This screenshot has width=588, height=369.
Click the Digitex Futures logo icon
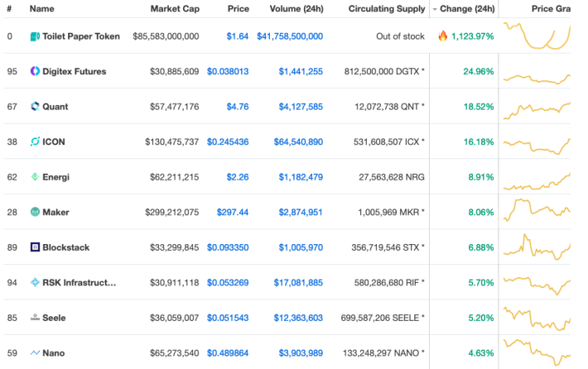coord(35,71)
